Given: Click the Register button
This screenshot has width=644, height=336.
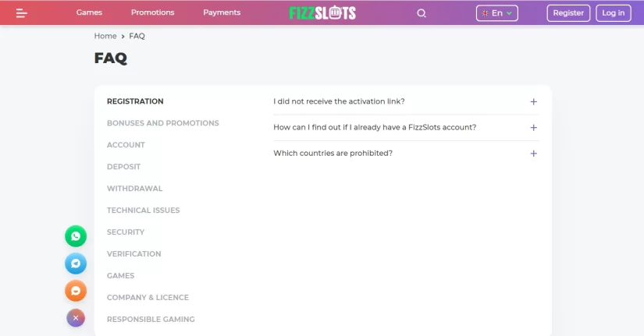Looking at the screenshot, I should [568, 13].
